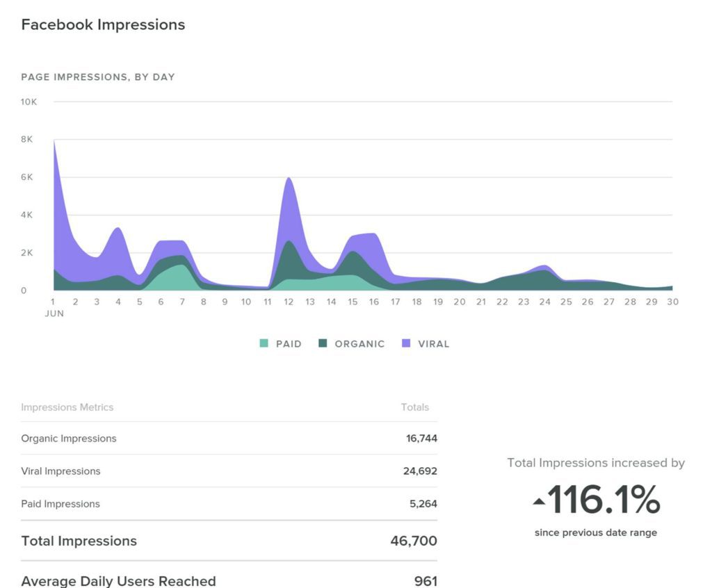
Task: Click the PAID legend color swatch
Action: [264, 343]
